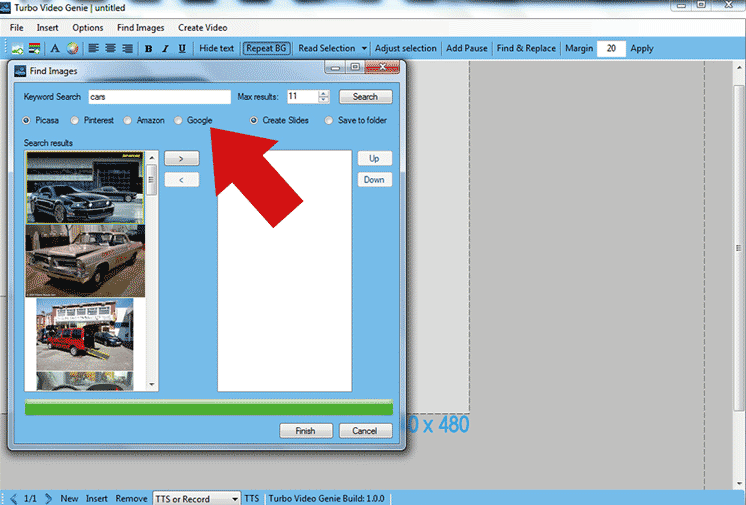This screenshot has width=746, height=505.
Task: Click the Finish button
Action: coord(306,431)
